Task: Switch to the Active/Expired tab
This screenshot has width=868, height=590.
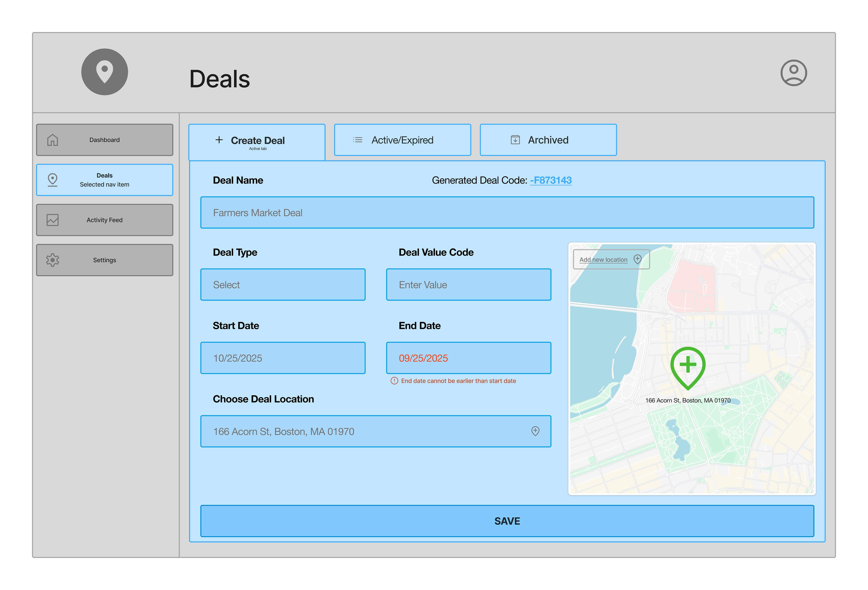Action: click(402, 140)
